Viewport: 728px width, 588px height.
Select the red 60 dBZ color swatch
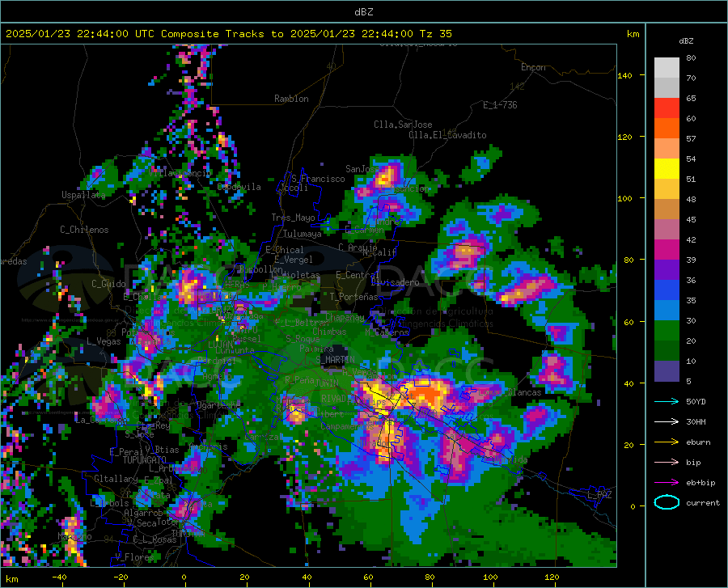click(x=667, y=108)
